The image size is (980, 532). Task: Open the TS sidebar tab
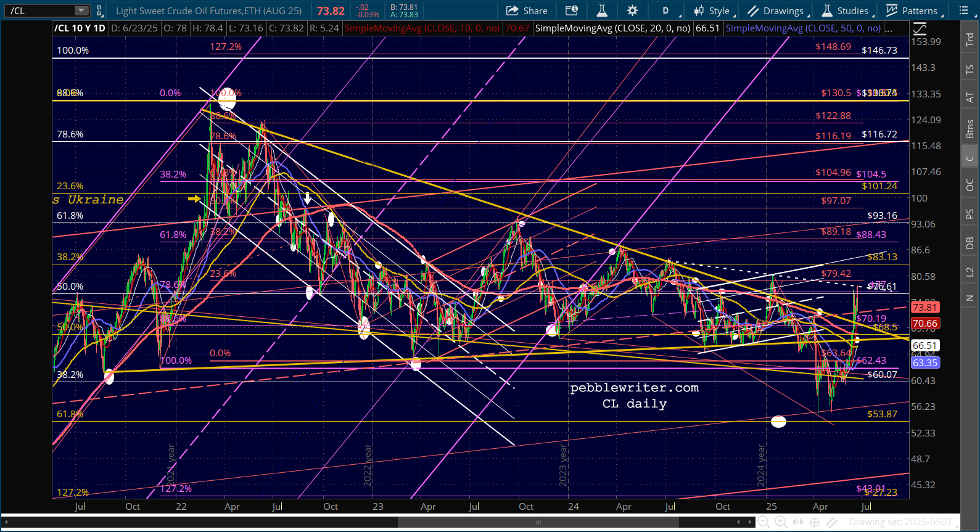point(970,70)
